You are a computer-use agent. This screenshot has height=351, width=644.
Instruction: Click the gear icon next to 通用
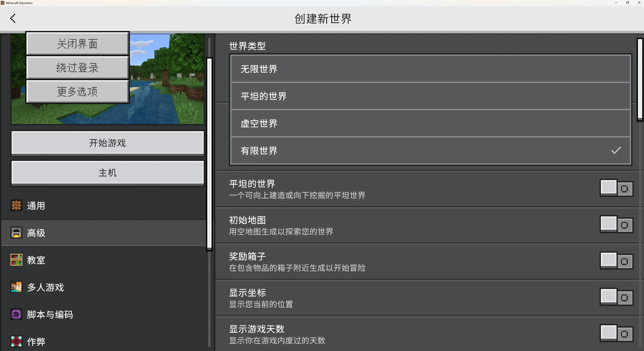[x=16, y=206]
